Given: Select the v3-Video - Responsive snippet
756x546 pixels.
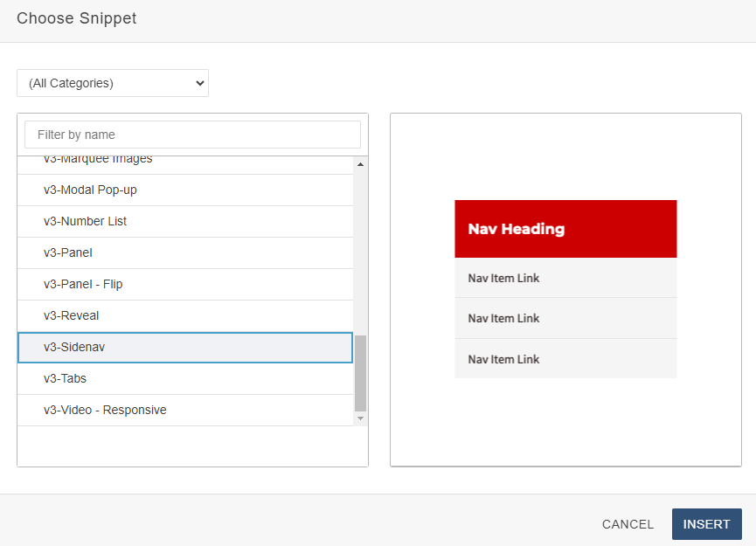Looking at the screenshot, I should coord(105,410).
